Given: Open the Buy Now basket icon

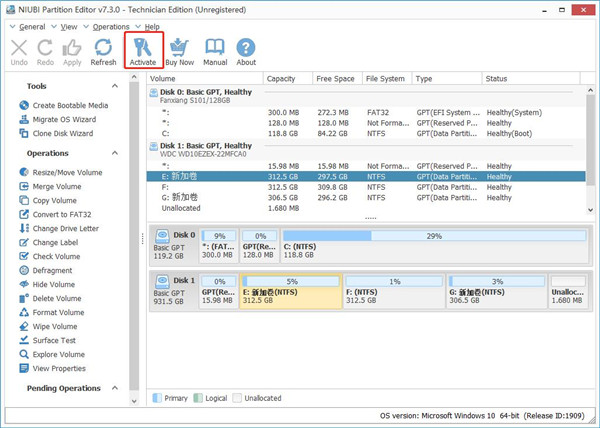Looking at the screenshot, I should (x=179, y=46).
